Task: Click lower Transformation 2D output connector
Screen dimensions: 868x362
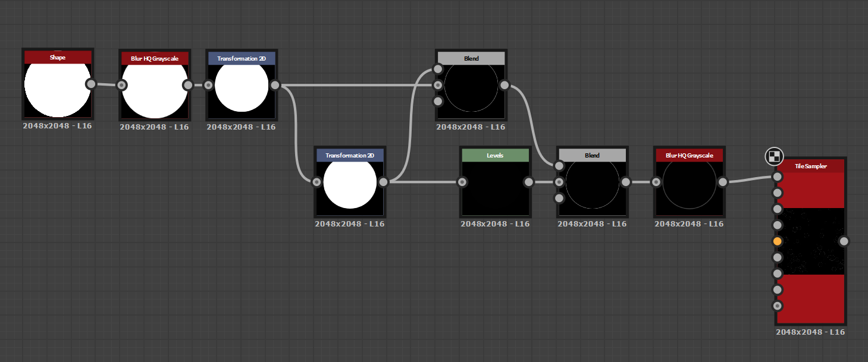Action: (383, 182)
